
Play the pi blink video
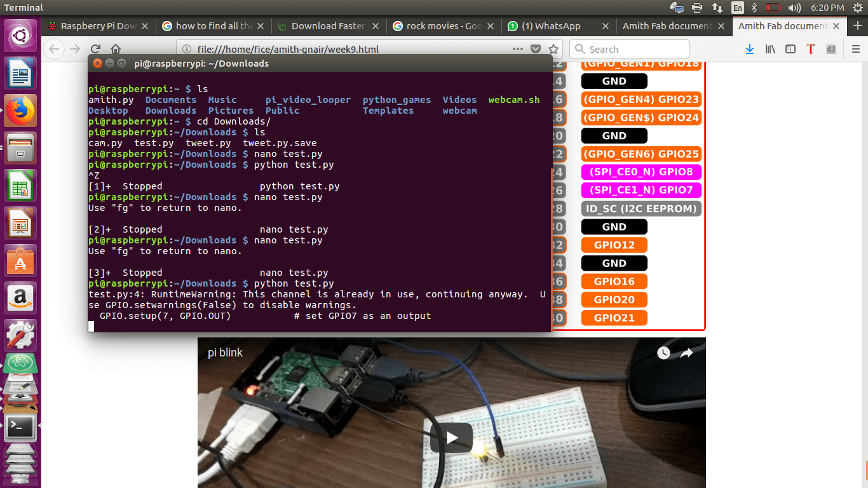click(x=451, y=438)
